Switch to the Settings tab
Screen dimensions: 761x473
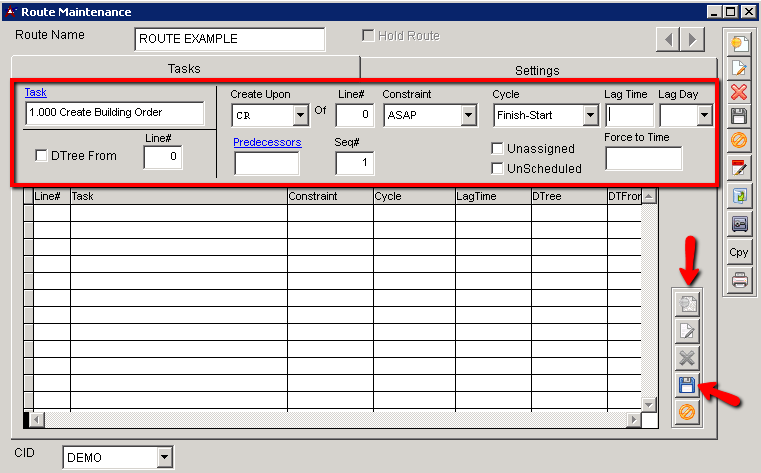537,70
